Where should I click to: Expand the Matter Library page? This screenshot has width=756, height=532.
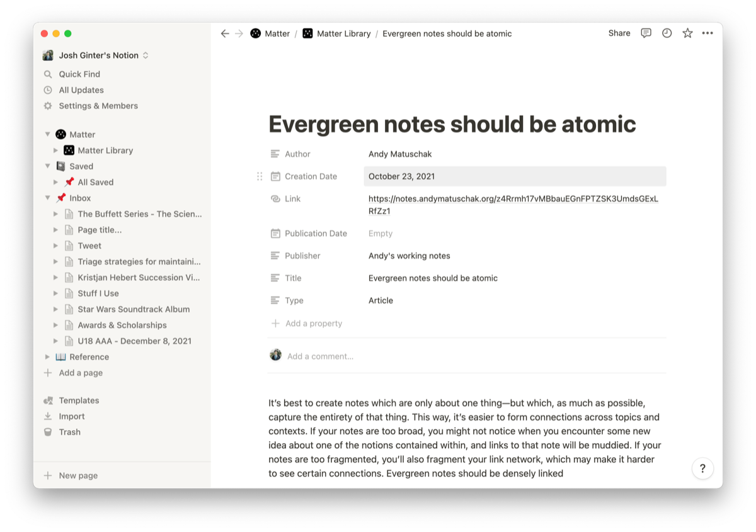click(55, 150)
